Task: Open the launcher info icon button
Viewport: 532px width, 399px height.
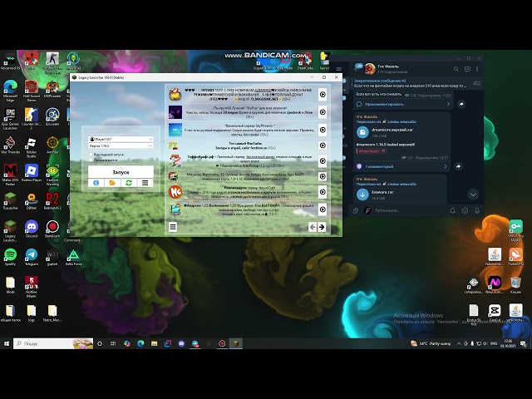Action: (x=96, y=183)
